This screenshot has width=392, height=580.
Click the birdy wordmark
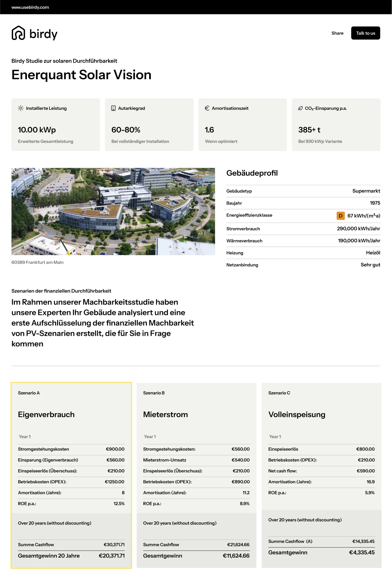(x=43, y=34)
